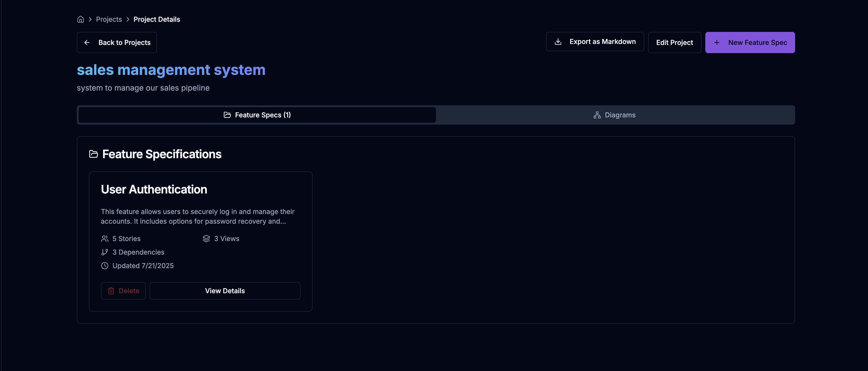
Task: Click the download icon for Export
Action: click(x=558, y=42)
